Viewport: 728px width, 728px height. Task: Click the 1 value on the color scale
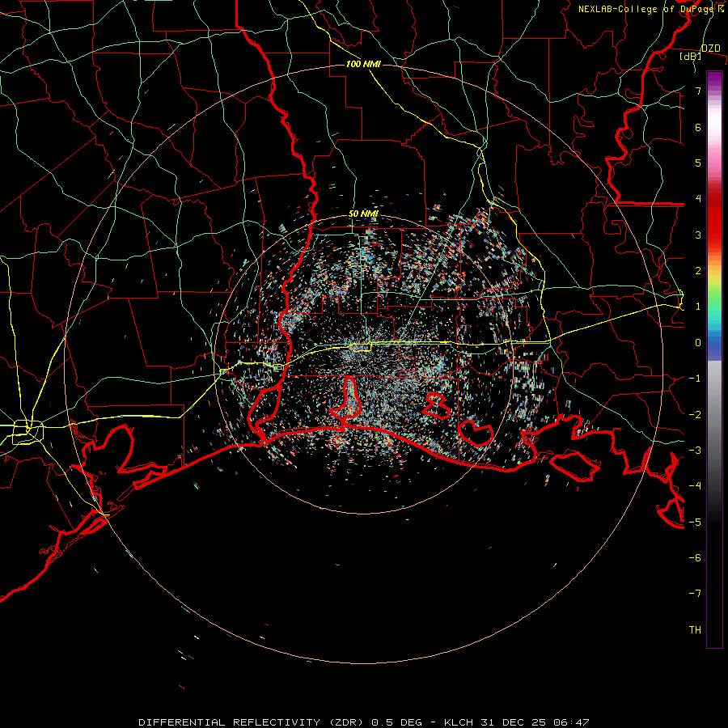[698, 307]
